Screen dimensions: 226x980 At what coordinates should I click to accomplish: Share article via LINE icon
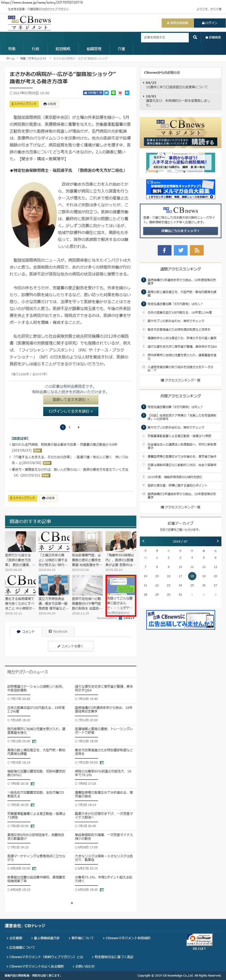(113, 93)
